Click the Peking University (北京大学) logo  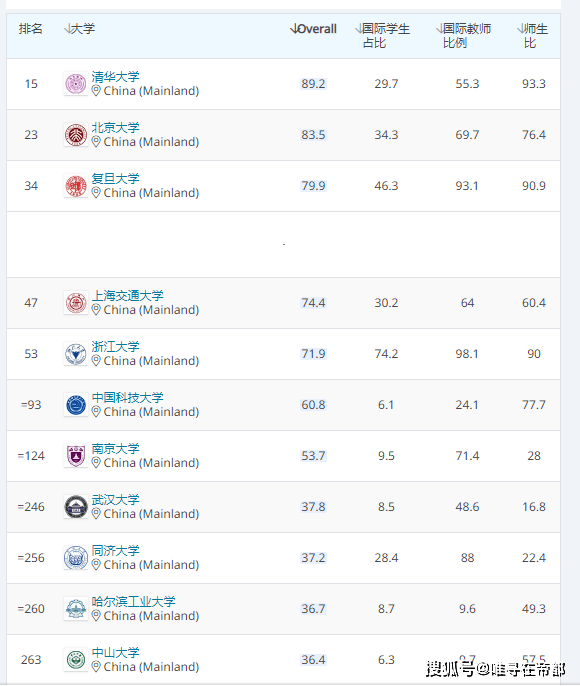pos(76,135)
